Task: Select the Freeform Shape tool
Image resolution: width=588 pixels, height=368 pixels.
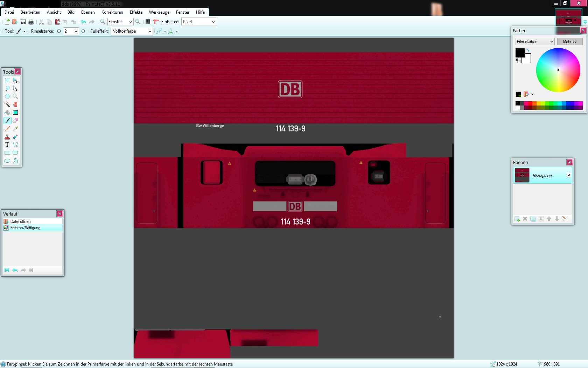Action: click(15, 161)
